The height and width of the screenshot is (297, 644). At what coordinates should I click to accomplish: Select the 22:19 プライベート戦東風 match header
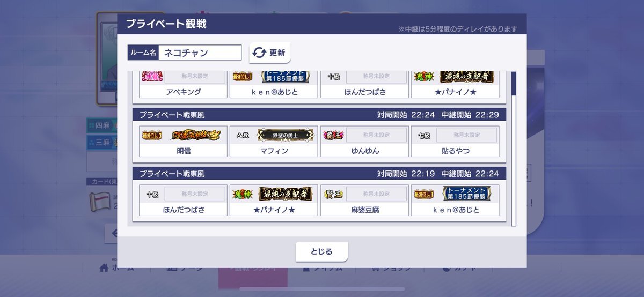click(319, 174)
